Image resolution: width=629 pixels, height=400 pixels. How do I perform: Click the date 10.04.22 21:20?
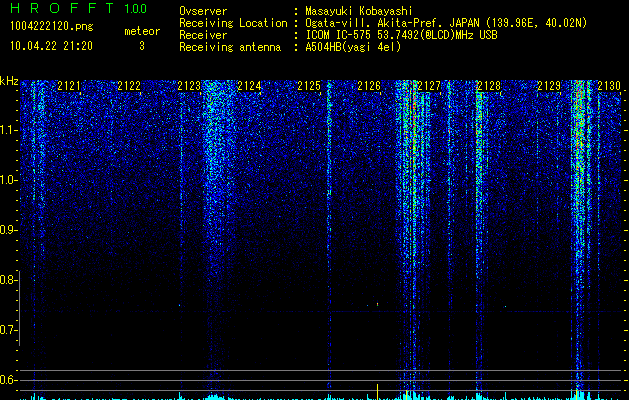click(51, 46)
